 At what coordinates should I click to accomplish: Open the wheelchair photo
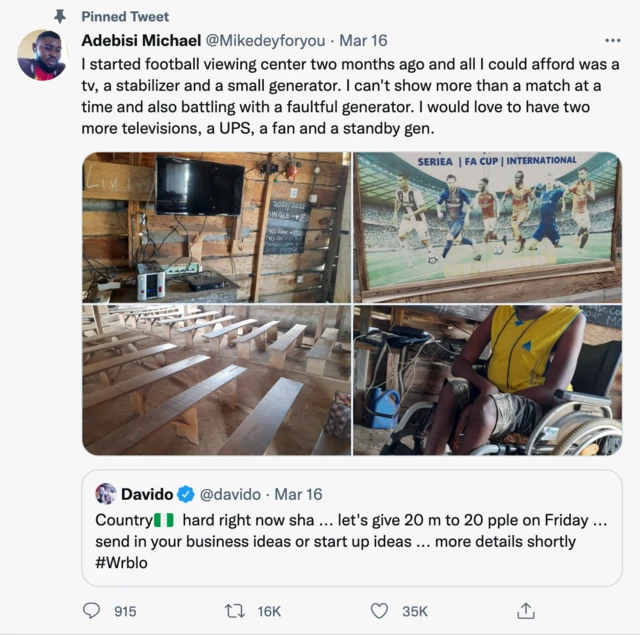[x=487, y=380]
